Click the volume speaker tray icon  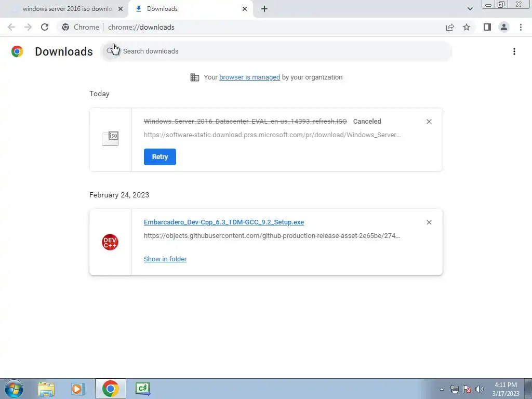click(480, 390)
